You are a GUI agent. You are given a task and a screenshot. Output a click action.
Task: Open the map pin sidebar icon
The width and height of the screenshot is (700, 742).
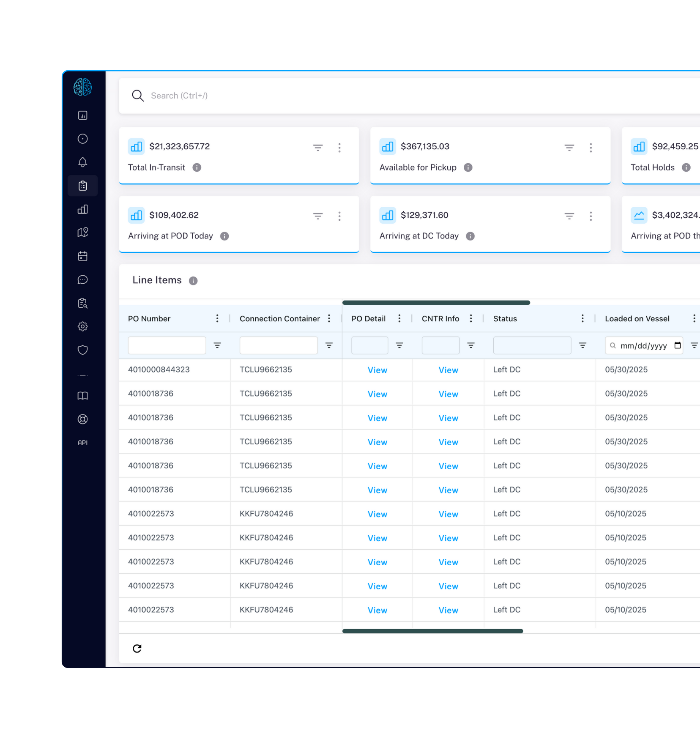pos(83,233)
